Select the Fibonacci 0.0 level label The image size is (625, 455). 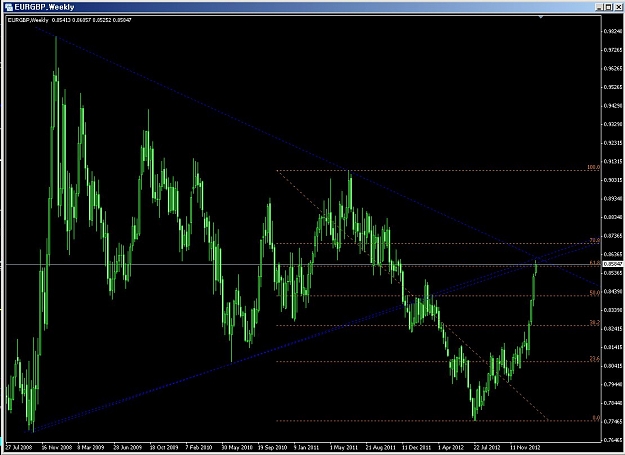596,418
